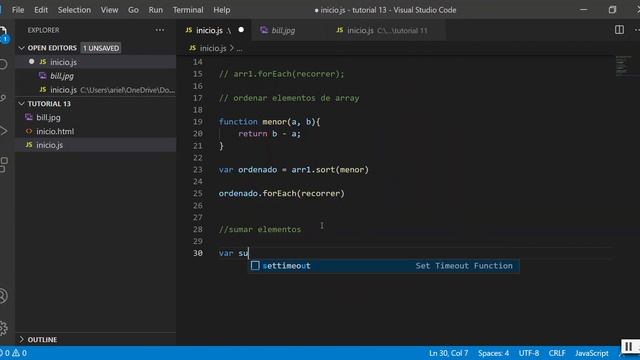Open the File menu

click(x=18, y=10)
